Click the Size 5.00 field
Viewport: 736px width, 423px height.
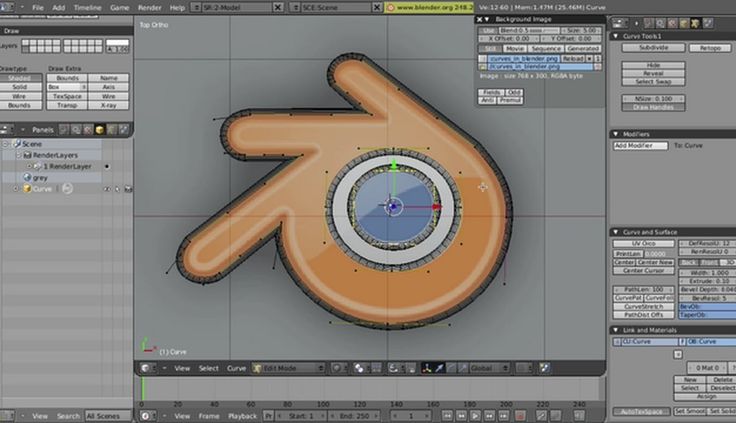pyautogui.click(x=581, y=31)
